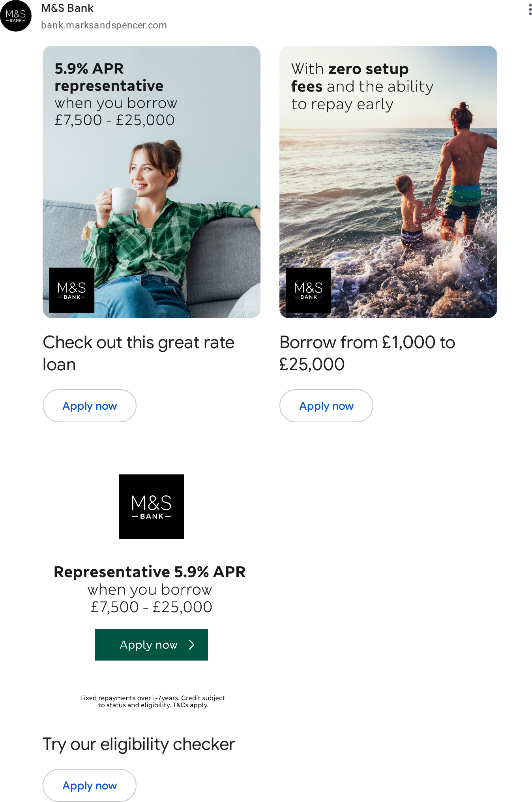Click the large black M&S Bank square logo
The height and width of the screenshot is (802, 532).
pos(152,507)
